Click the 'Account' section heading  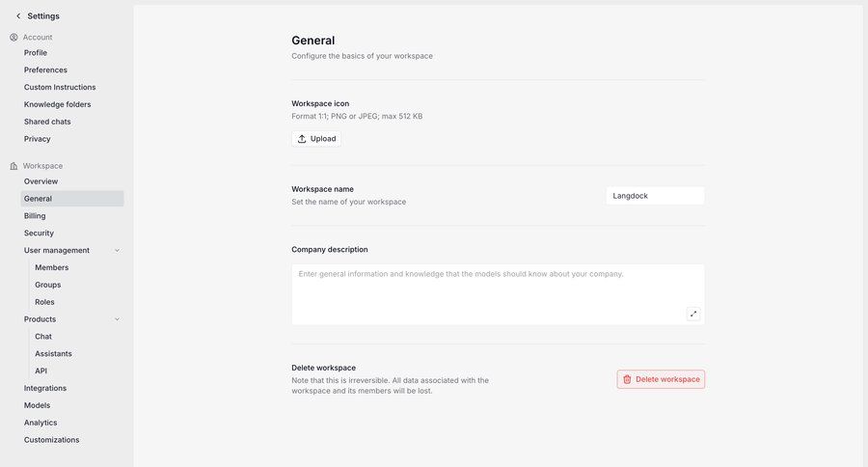tap(38, 37)
